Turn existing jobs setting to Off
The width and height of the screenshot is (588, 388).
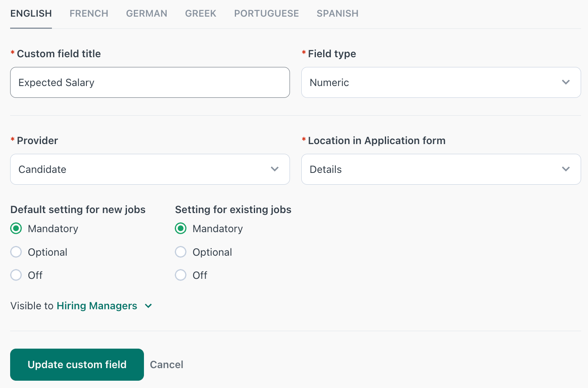tap(181, 275)
